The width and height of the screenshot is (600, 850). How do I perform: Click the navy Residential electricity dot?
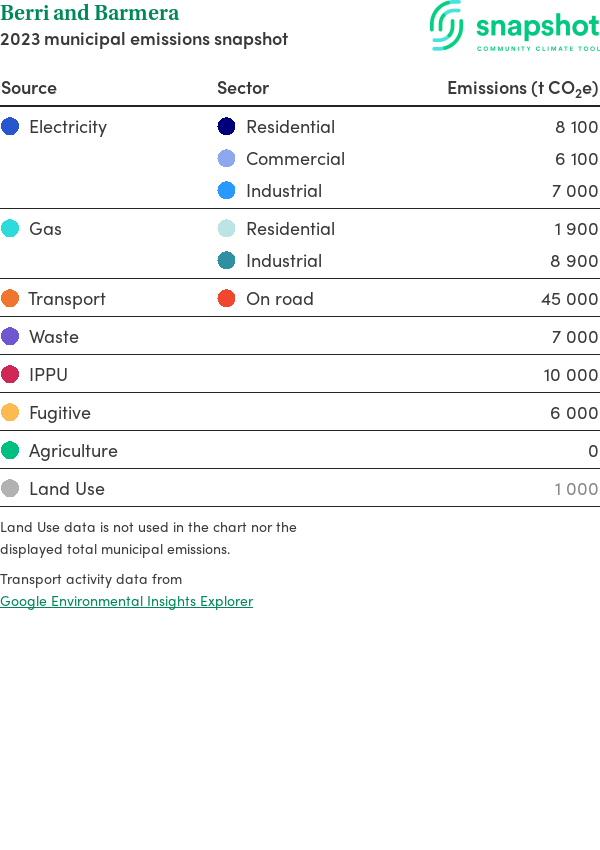(227, 127)
